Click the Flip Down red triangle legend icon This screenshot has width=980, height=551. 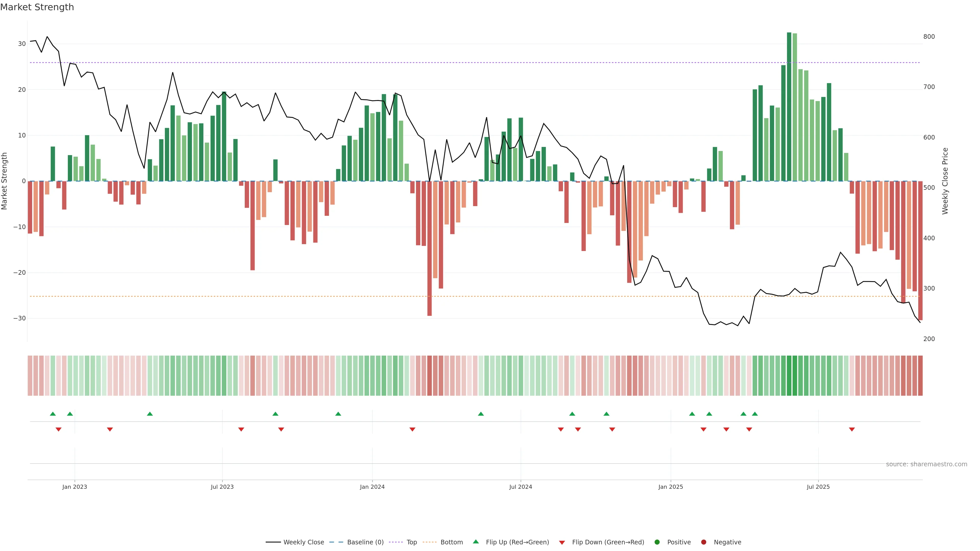point(562,542)
